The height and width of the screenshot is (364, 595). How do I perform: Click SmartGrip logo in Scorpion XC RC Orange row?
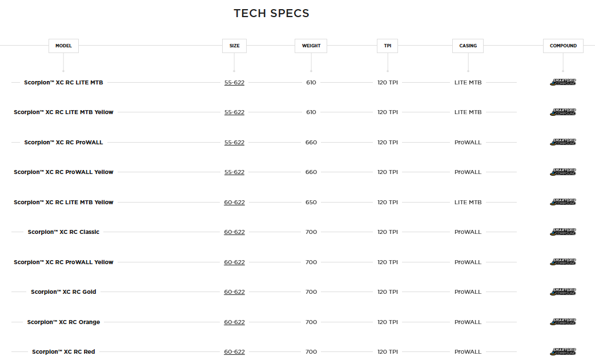click(563, 322)
